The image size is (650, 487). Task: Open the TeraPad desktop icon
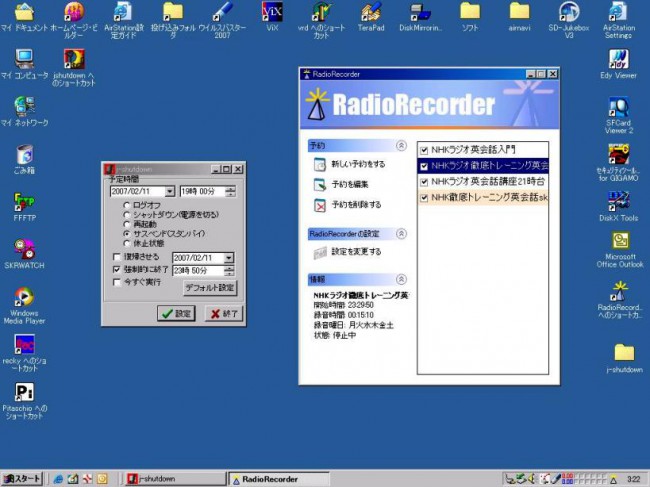point(371,12)
